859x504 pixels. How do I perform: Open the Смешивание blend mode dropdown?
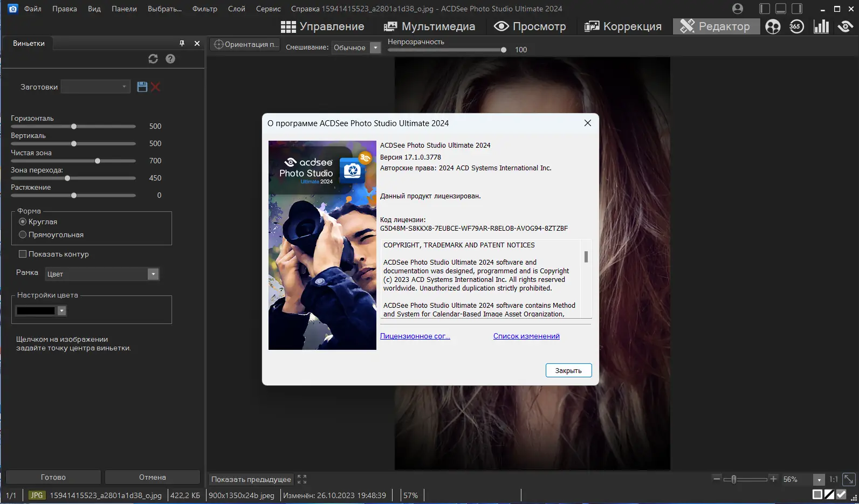click(x=356, y=47)
